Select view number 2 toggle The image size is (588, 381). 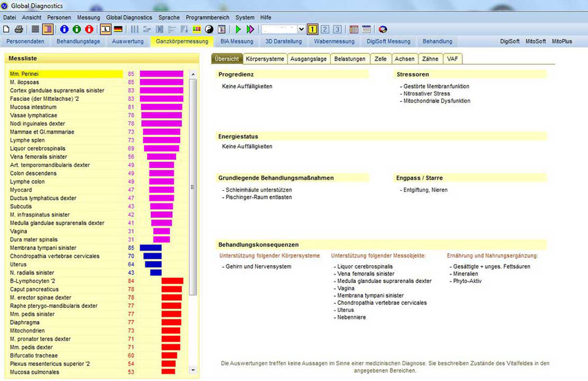coord(325,29)
